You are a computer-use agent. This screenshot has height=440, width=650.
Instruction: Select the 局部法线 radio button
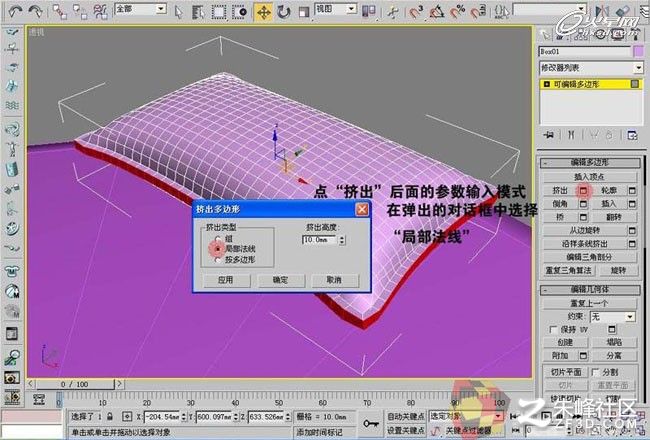217,249
